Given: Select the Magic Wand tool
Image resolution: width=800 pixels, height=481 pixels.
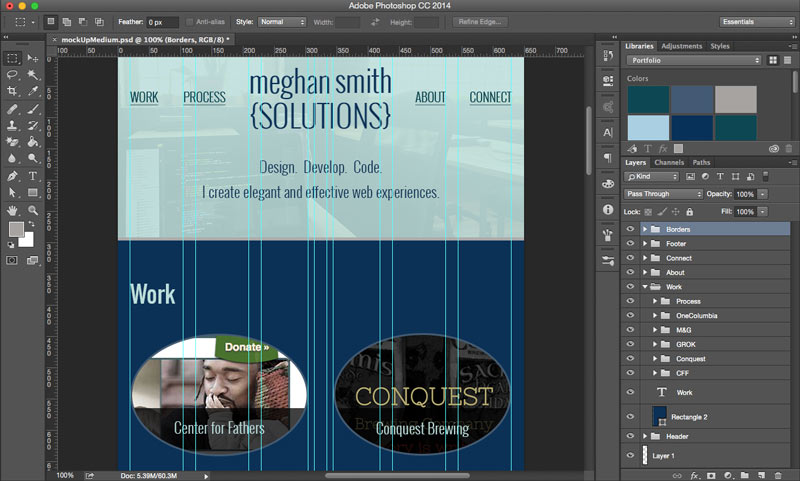Looking at the screenshot, I should [x=33, y=75].
